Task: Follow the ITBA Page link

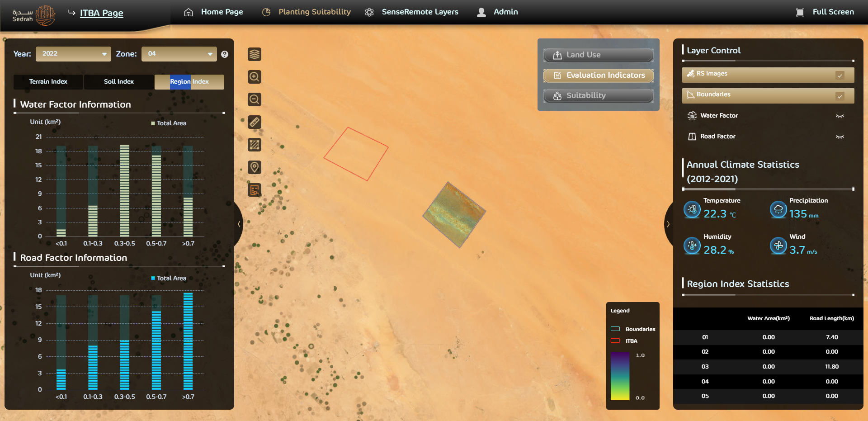Action: [x=101, y=13]
